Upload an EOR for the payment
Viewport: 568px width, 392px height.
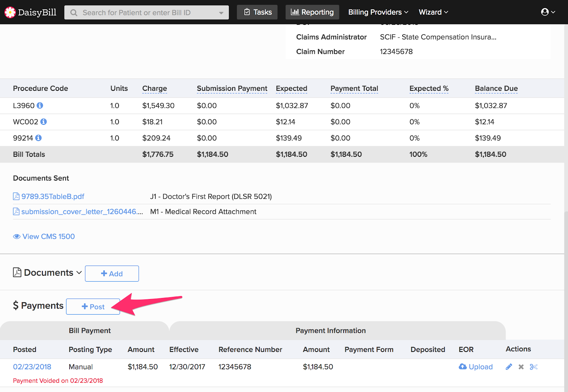476,367
